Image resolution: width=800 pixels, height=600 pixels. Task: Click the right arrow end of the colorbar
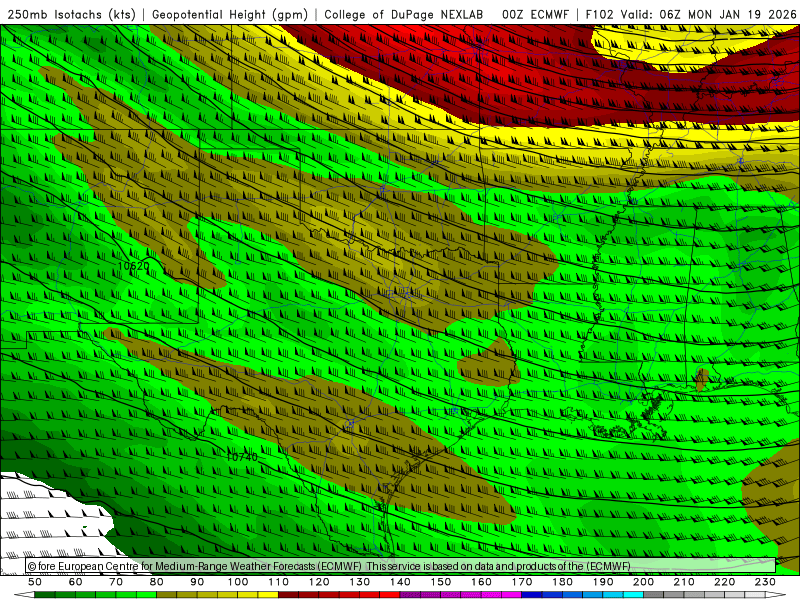776,594
